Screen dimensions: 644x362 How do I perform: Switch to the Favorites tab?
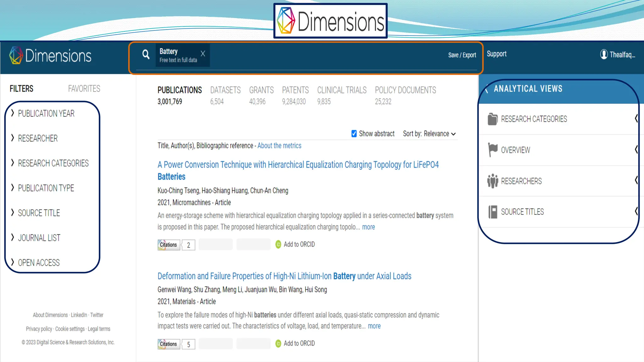(x=84, y=89)
